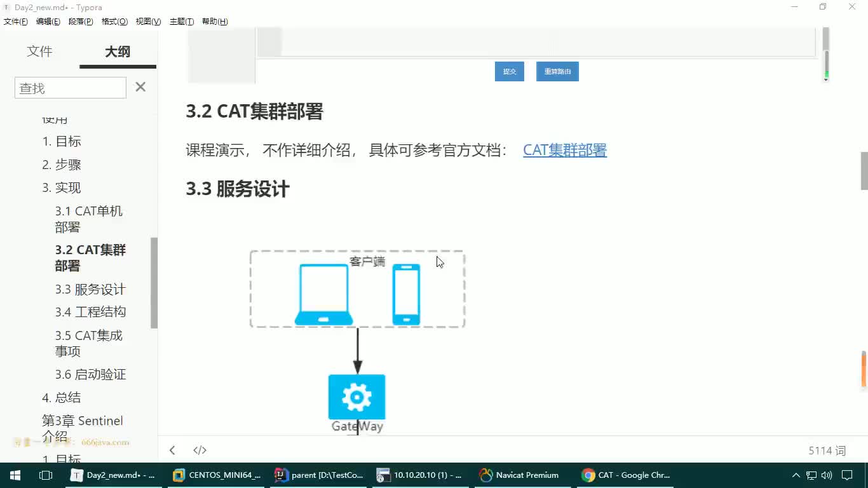Viewport: 868px width, 488px height.
Task: Go to outline item 3.3 服务设计
Action: coord(90,289)
